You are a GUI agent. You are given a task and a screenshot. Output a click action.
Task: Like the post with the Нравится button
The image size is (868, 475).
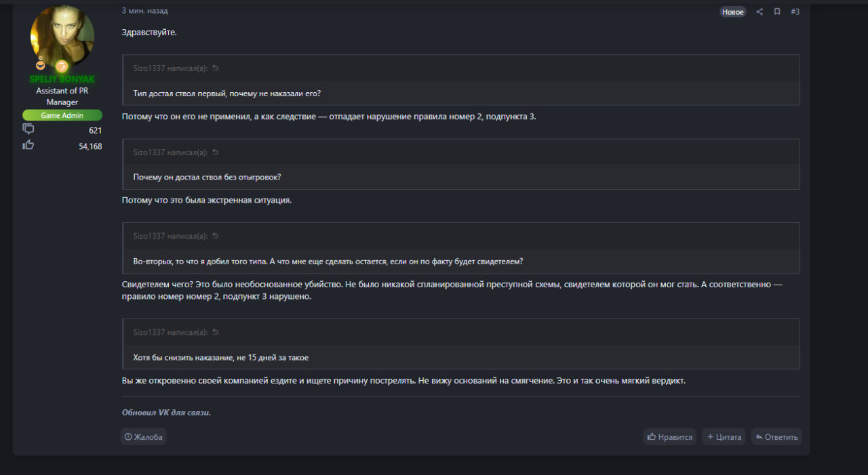(670, 437)
